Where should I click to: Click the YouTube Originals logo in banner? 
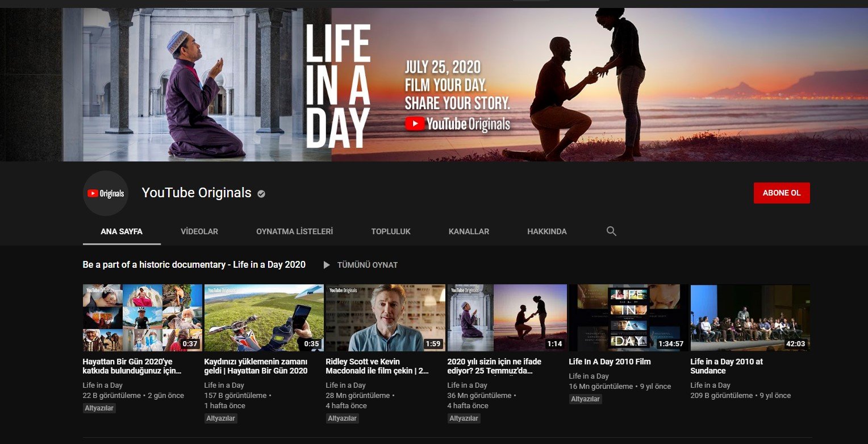(x=458, y=124)
